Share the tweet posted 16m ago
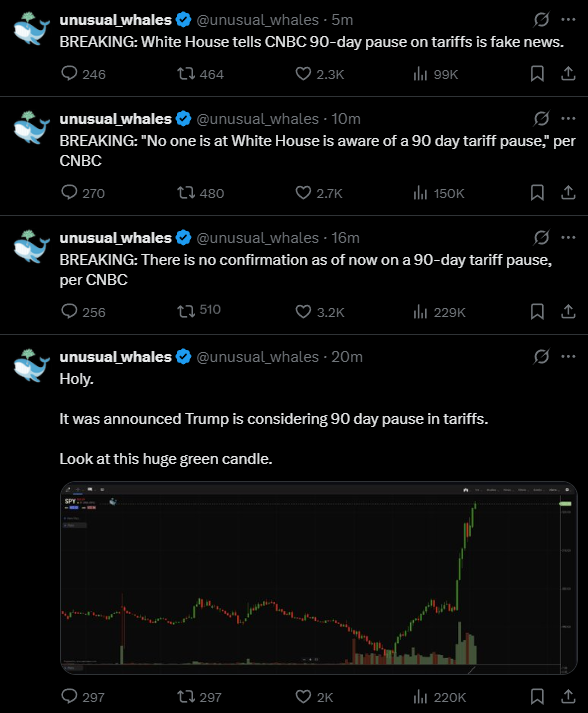Viewport: 588px width, 713px height. pyautogui.click(x=568, y=311)
